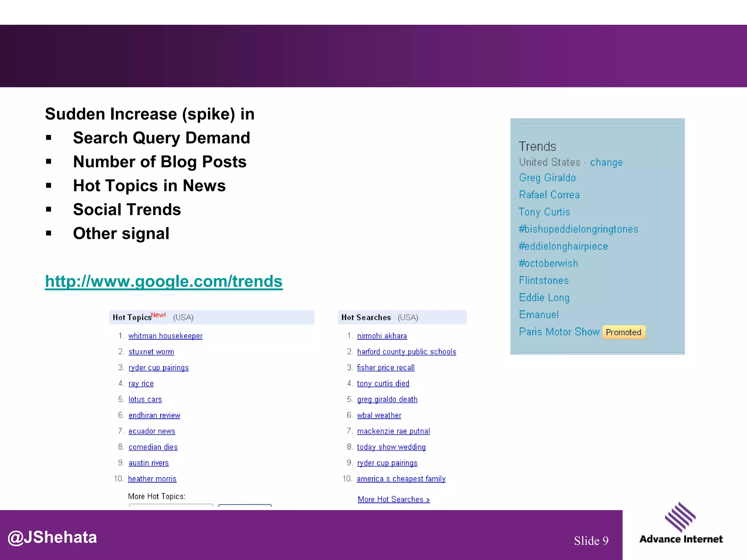Click 'whitman housekeeper' hot topic
747x560 pixels.
(165, 336)
